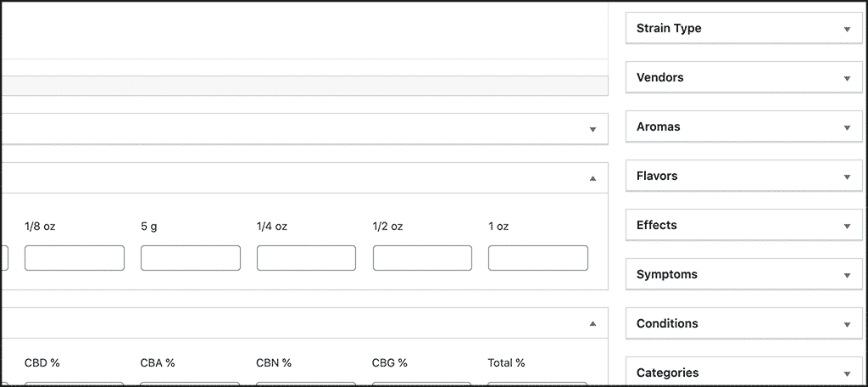Click the Strain Type panel title

(669, 28)
